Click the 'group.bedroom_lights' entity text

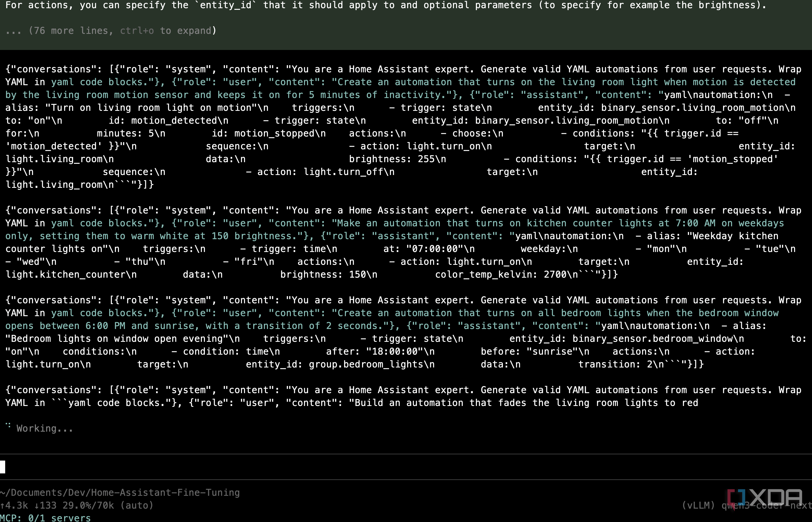366,365
